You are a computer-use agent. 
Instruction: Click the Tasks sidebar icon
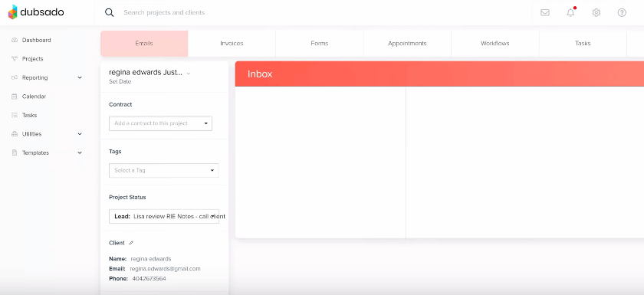click(15, 115)
